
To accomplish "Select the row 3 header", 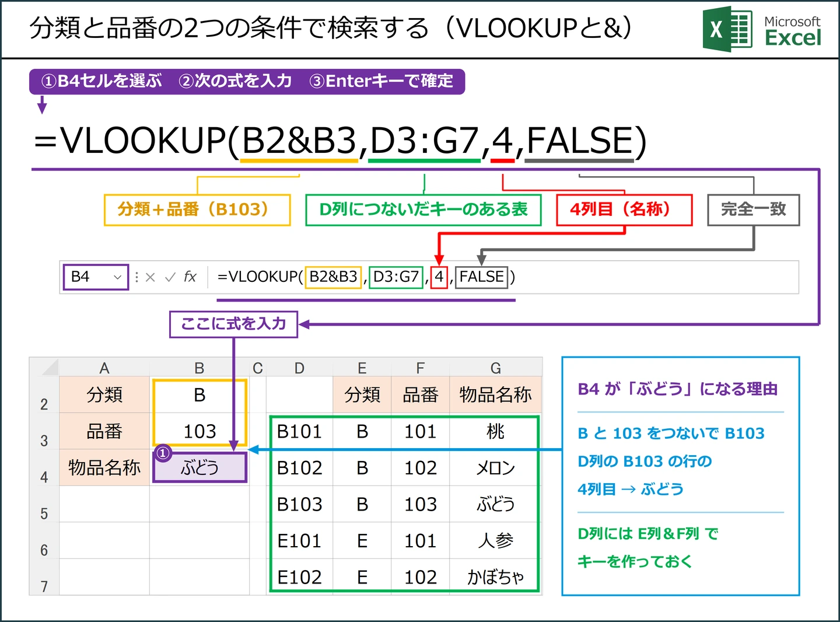I will point(44,431).
